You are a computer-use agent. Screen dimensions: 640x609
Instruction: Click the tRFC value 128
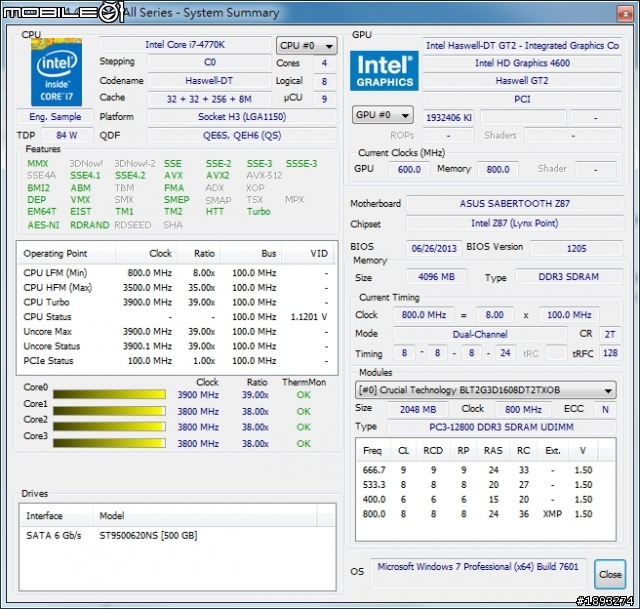[x=610, y=353]
